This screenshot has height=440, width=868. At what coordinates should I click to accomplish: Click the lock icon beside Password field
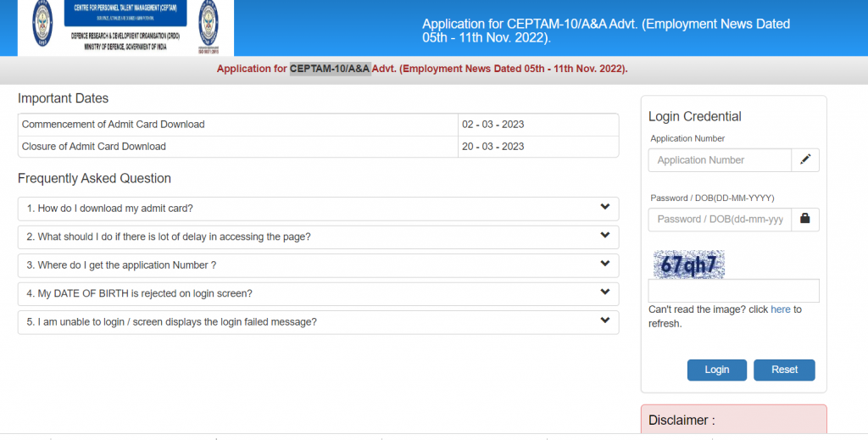tap(805, 220)
